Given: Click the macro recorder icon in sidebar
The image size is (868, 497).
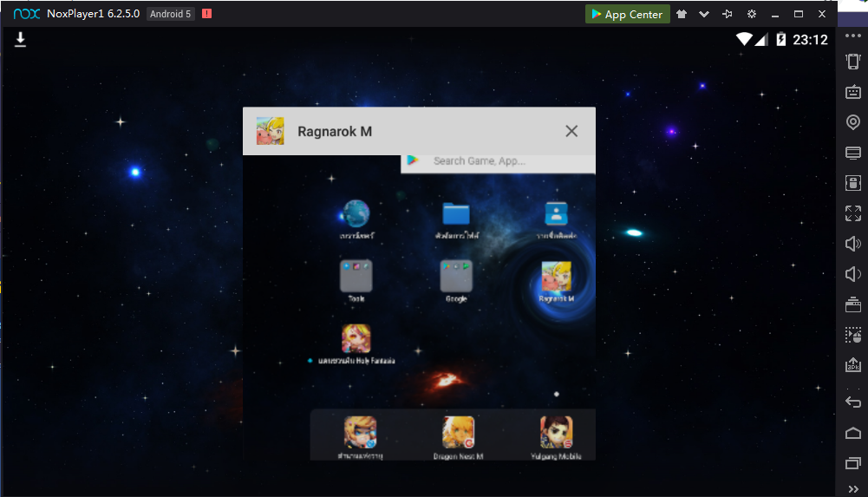Looking at the screenshot, I should point(853,335).
